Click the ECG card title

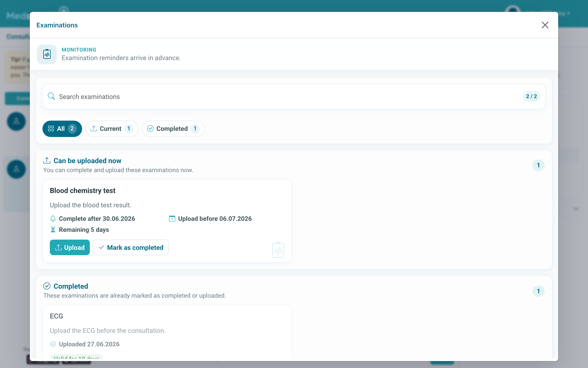click(56, 316)
